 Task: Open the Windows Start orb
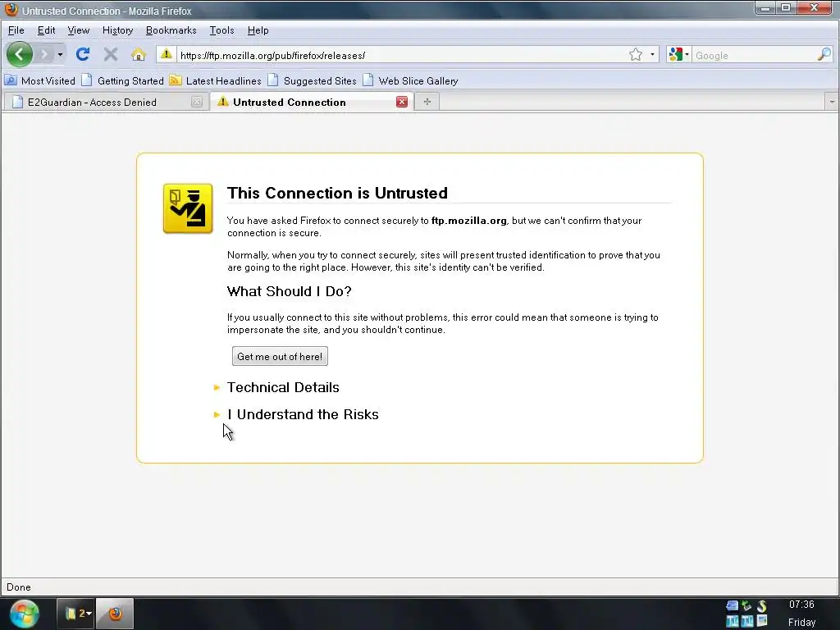pos(25,614)
